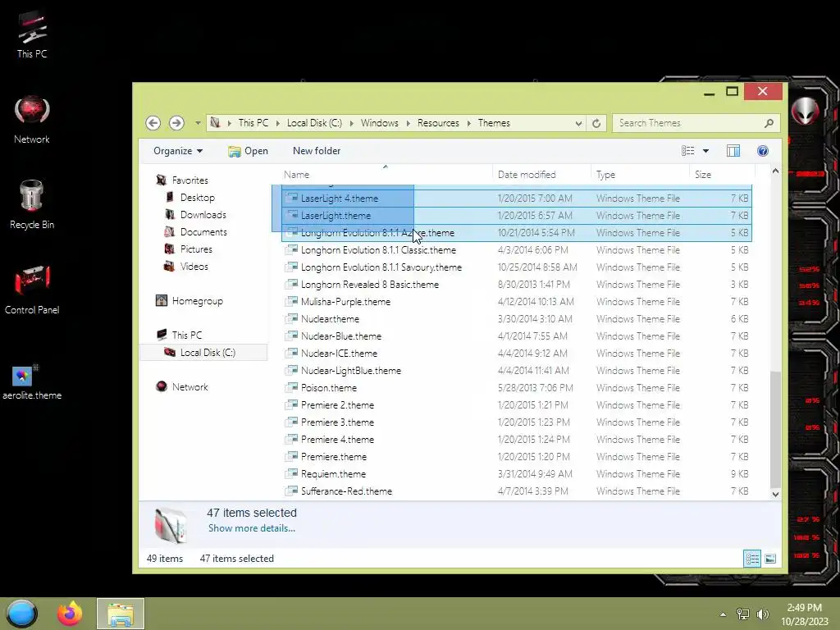The height and width of the screenshot is (630, 840).
Task: Create a New folder
Action: click(x=317, y=151)
